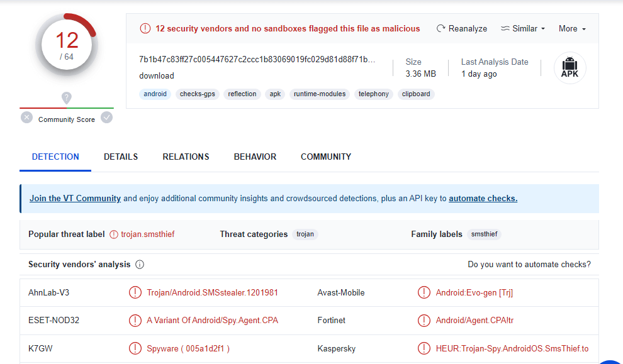The width and height of the screenshot is (623, 364).
Task: Click the file hash 7b1b47c83ff27c...
Action: tap(257, 60)
